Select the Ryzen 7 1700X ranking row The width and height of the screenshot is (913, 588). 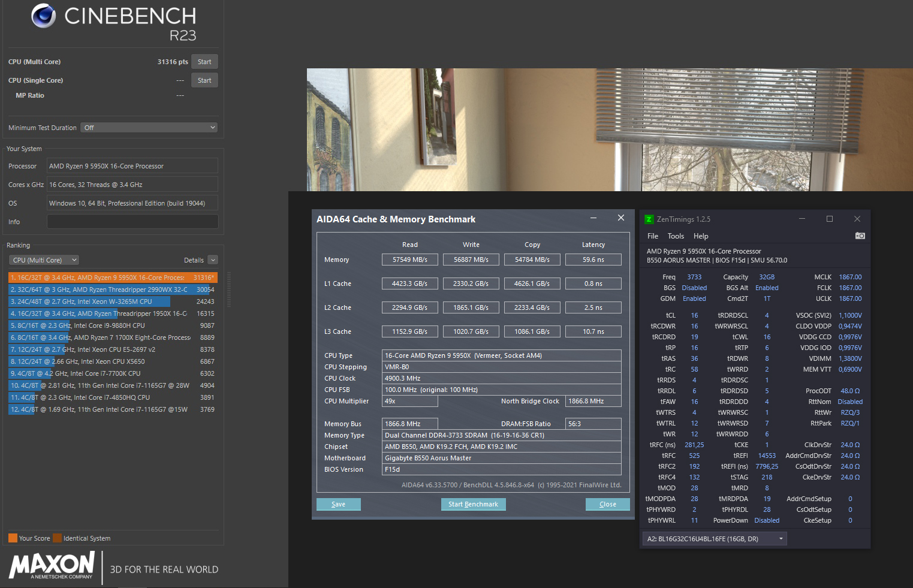(113, 337)
